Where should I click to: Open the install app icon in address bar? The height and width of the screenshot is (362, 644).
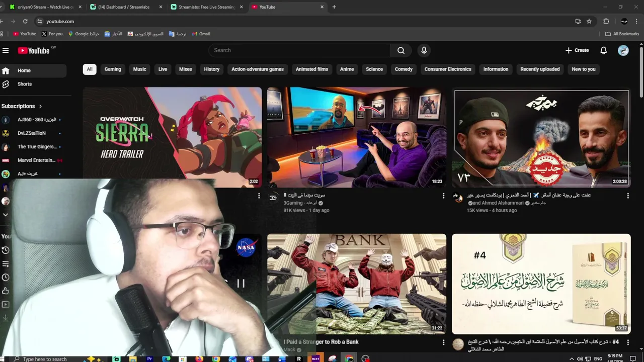click(x=578, y=21)
